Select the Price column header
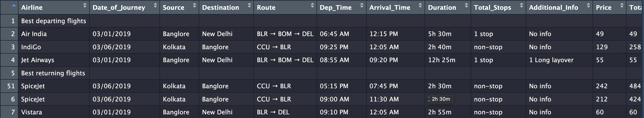The height and width of the screenshot is (118, 644). [x=609, y=7]
